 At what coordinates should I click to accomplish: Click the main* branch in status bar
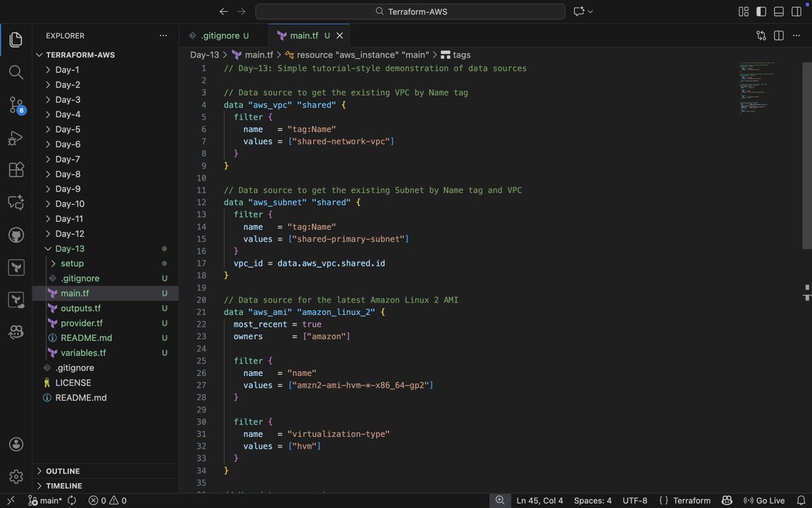(45, 501)
